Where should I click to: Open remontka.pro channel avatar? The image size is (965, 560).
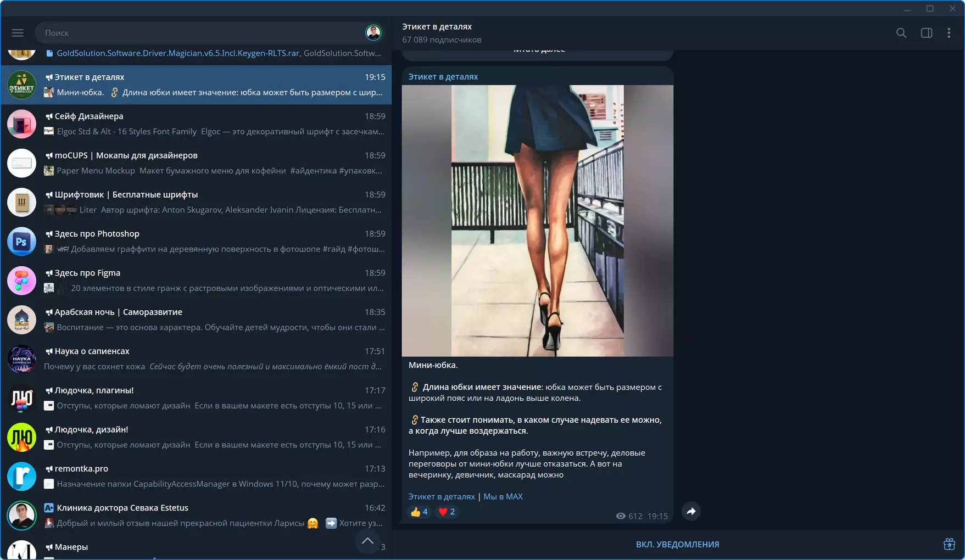point(21,477)
